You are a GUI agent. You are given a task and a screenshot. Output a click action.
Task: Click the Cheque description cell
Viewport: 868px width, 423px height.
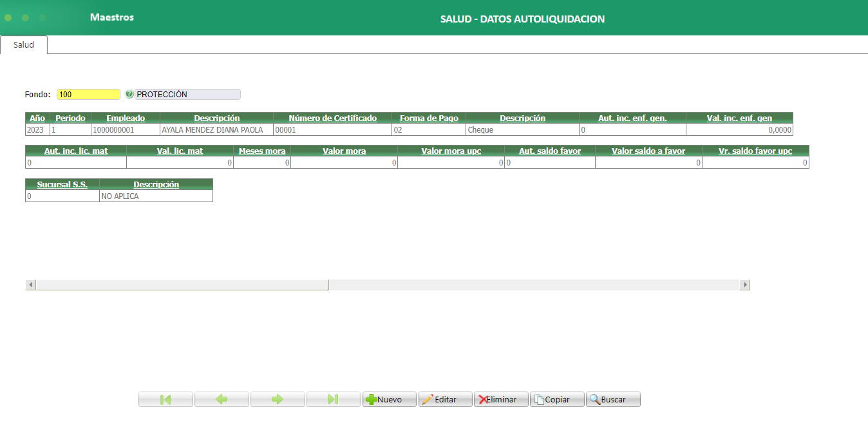click(522, 130)
